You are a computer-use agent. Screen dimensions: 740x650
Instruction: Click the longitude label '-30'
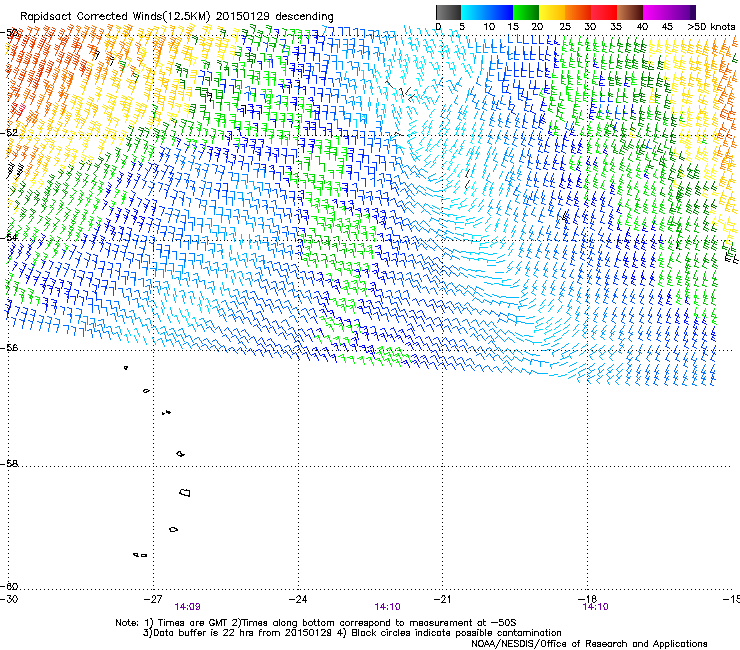click(x=9, y=599)
